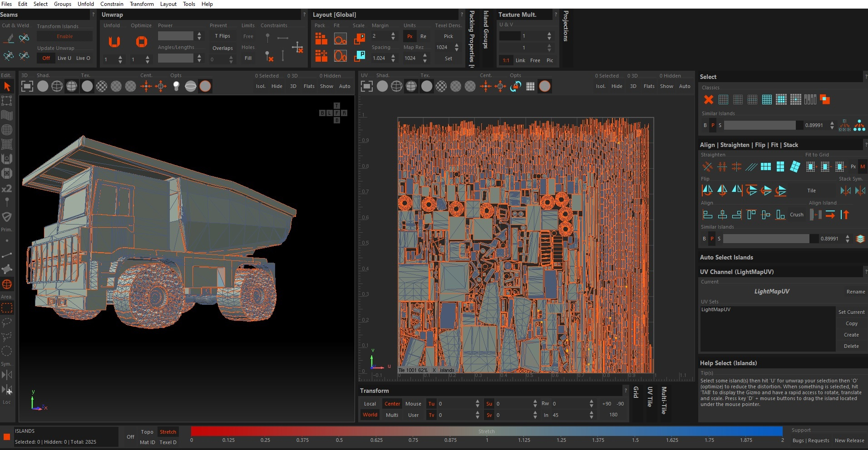This screenshot has height=450, width=868.
Task: Click the 3D viewport frame-all icon
Action: [x=27, y=86]
